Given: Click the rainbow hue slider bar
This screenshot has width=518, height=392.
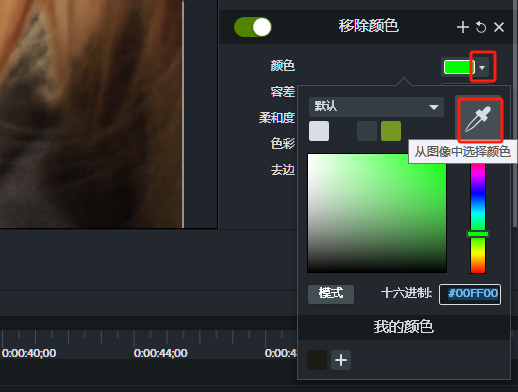Looking at the screenshot, I should pyautogui.click(x=478, y=218).
